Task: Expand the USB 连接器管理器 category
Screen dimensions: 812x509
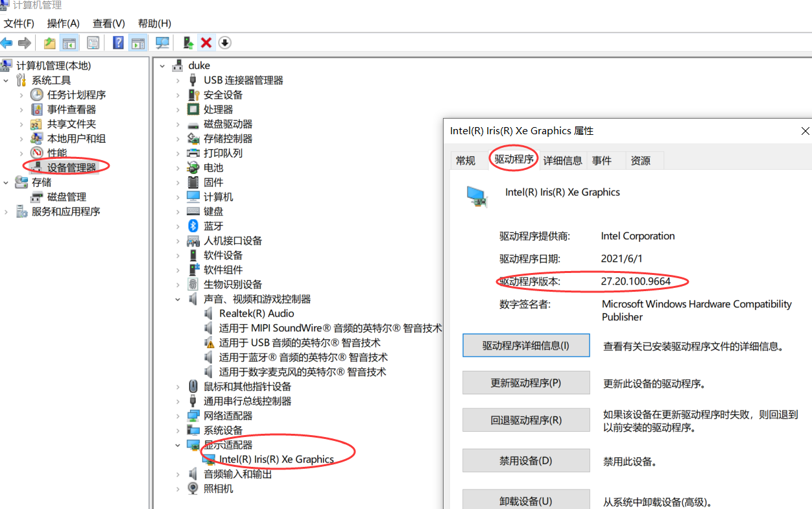Action: tap(178, 80)
